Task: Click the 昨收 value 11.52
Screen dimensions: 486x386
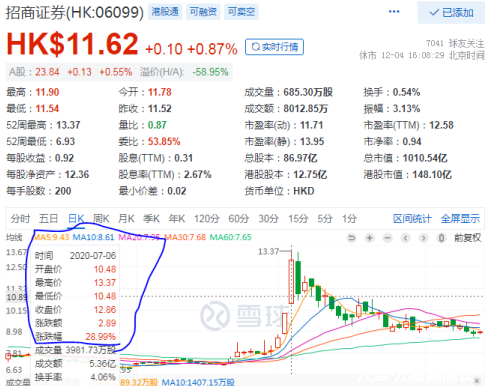Action: point(160,109)
